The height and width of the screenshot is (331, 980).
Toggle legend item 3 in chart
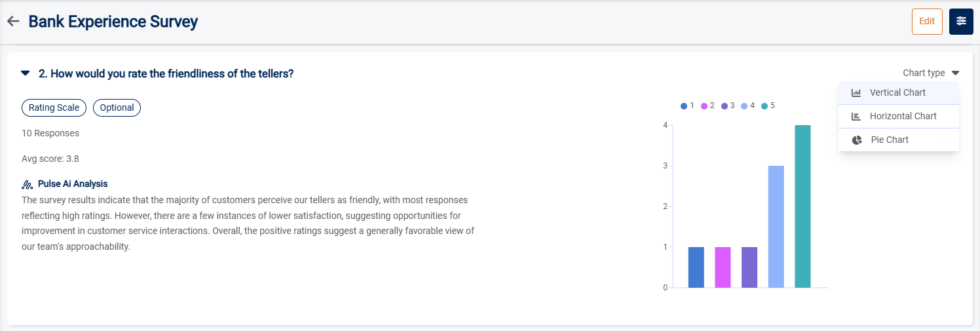(x=728, y=106)
